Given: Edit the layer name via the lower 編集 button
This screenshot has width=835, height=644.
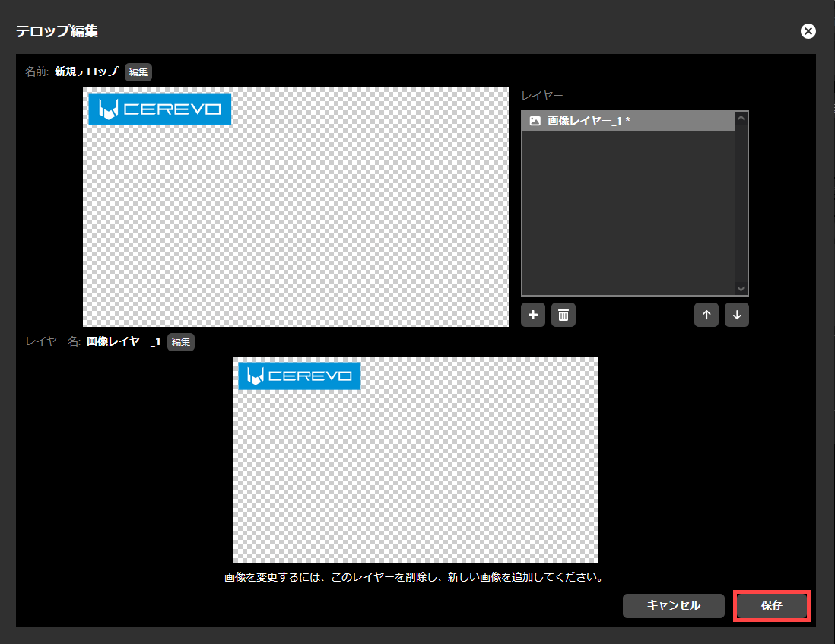Looking at the screenshot, I should pos(180,341).
